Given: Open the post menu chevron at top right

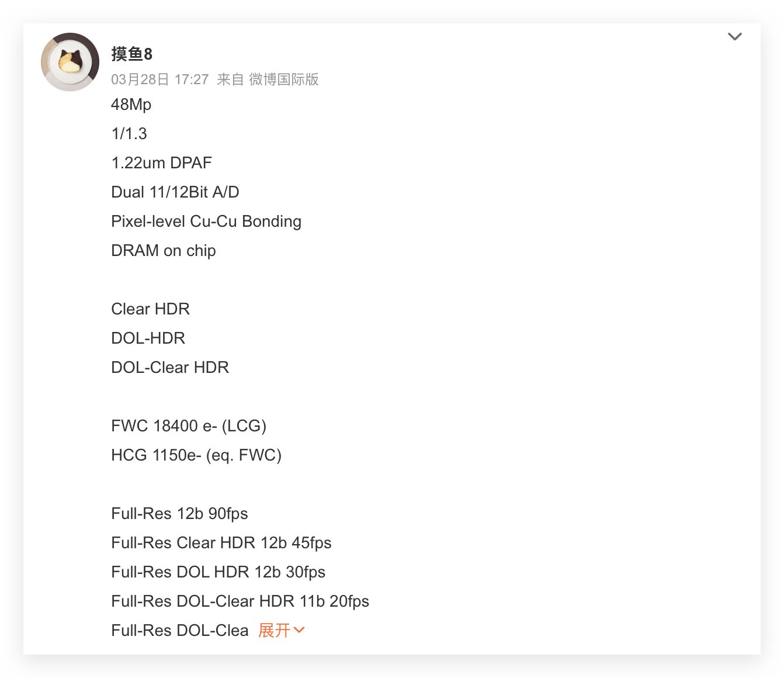Looking at the screenshot, I should [x=735, y=36].
